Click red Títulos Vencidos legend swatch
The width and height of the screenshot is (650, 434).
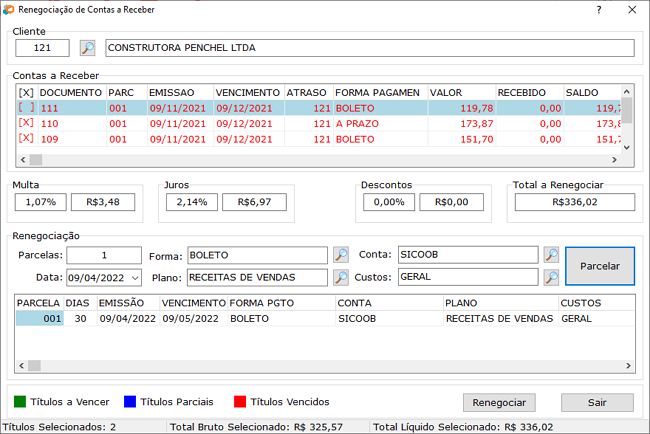coord(240,402)
